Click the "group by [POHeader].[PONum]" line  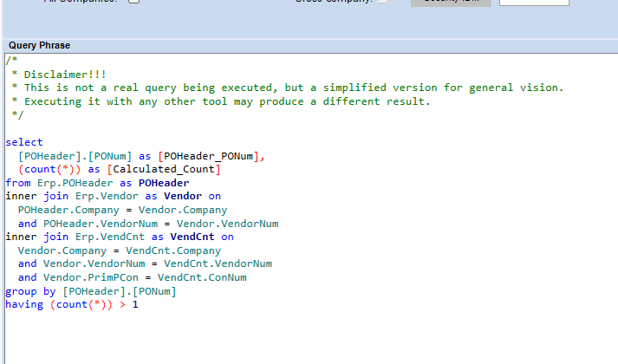pyautogui.click(x=91, y=291)
